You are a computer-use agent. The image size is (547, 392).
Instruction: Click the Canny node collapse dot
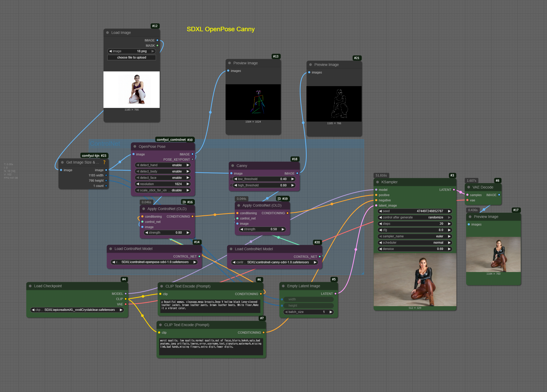click(x=233, y=166)
